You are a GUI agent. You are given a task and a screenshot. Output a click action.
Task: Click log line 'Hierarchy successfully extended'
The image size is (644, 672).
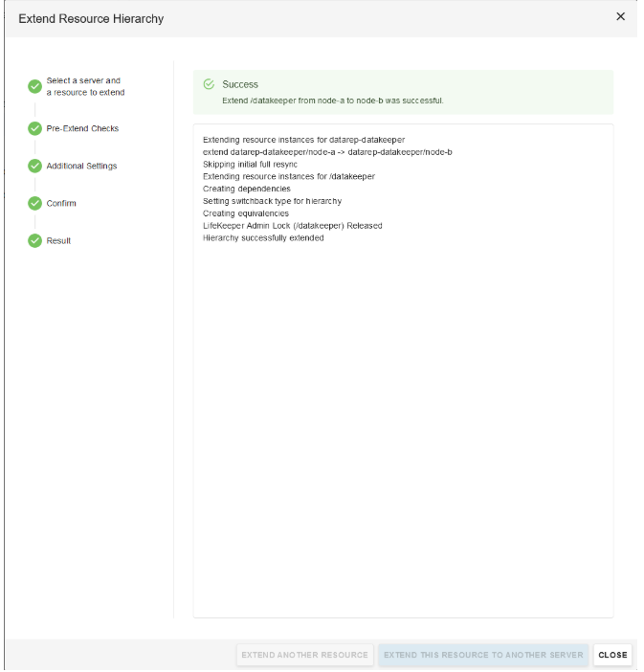tap(263, 237)
